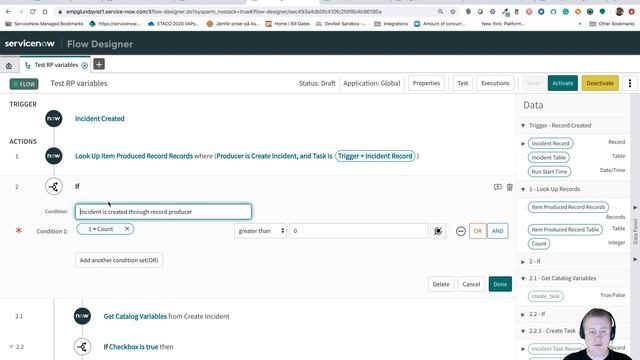Clear the 1 Count data pill
640x360 pixels.
127,229
